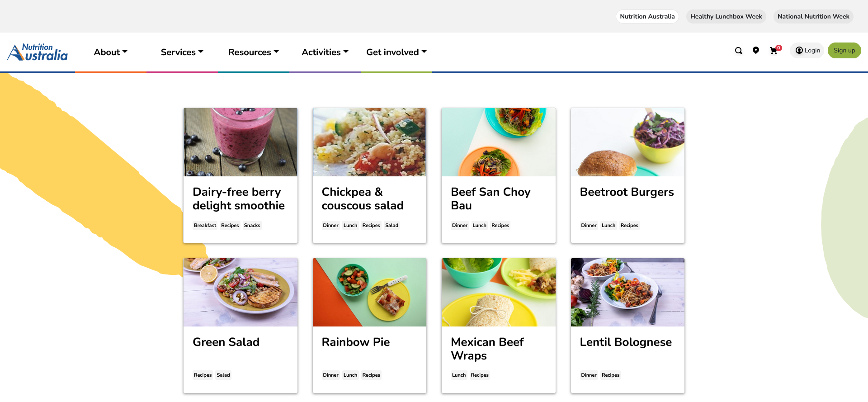Open the Get involved menu

pyautogui.click(x=396, y=52)
